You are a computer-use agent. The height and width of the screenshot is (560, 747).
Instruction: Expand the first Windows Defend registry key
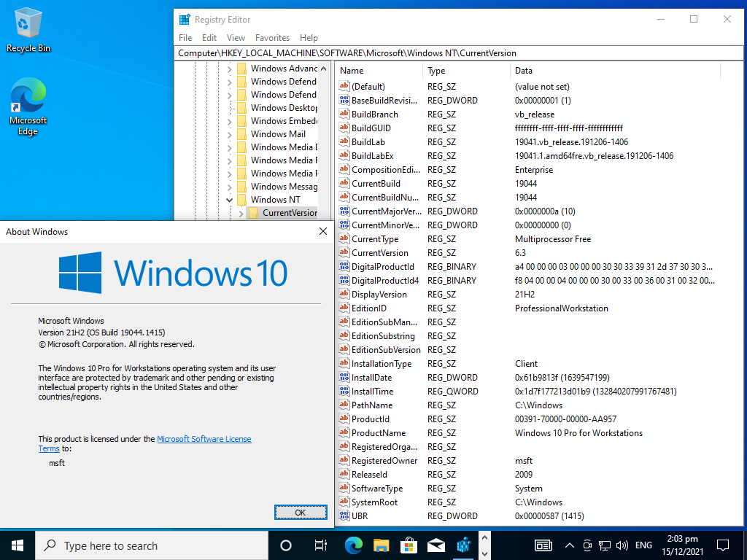[229, 82]
